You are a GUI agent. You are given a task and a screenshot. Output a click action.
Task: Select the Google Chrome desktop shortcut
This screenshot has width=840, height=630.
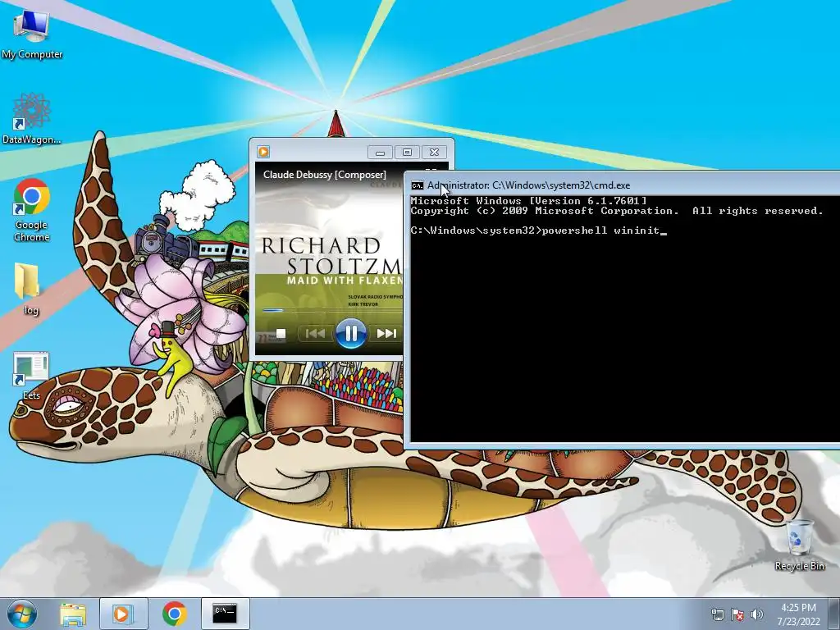point(32,209)
